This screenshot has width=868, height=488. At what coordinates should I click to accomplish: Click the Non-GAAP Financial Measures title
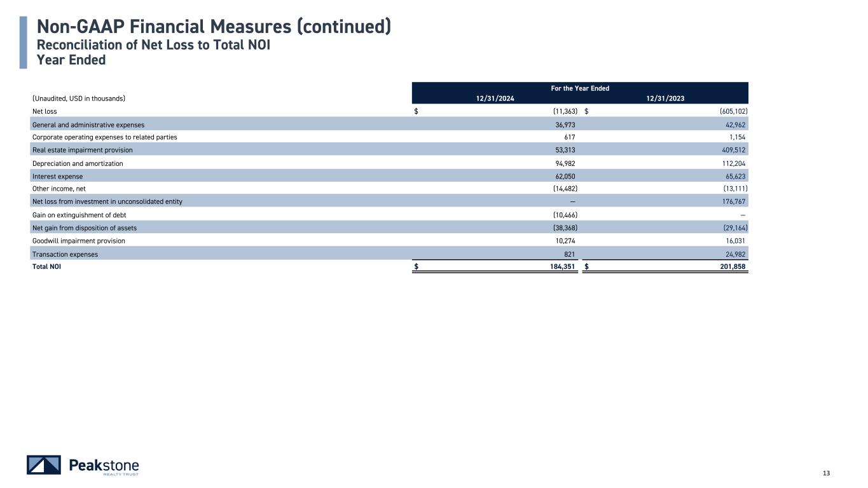(214, 27)
